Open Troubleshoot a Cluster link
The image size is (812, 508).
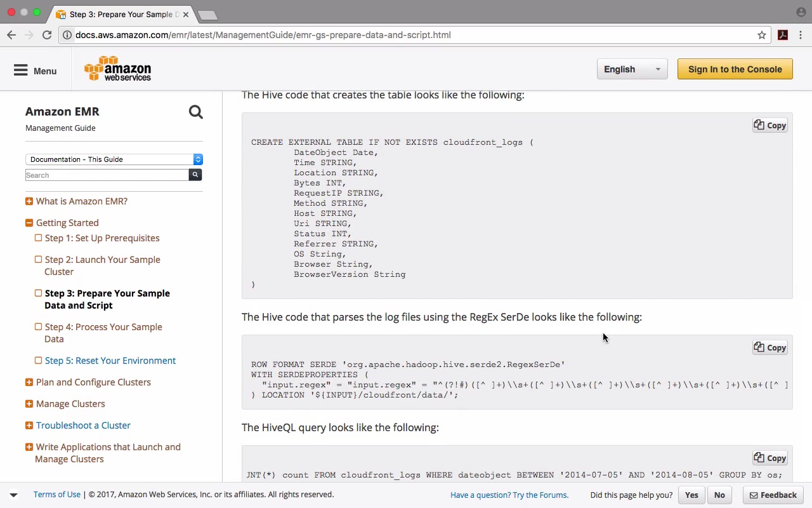(83, 425)
